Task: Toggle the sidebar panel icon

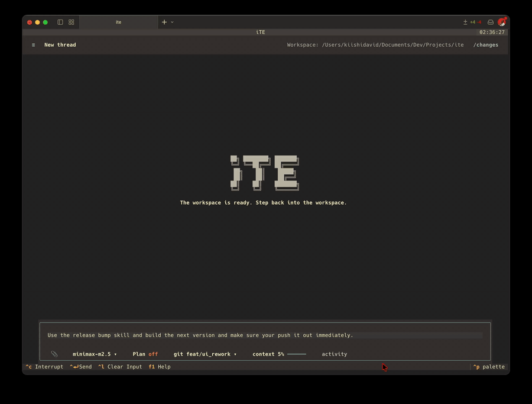Action: (x=60, y=22)
